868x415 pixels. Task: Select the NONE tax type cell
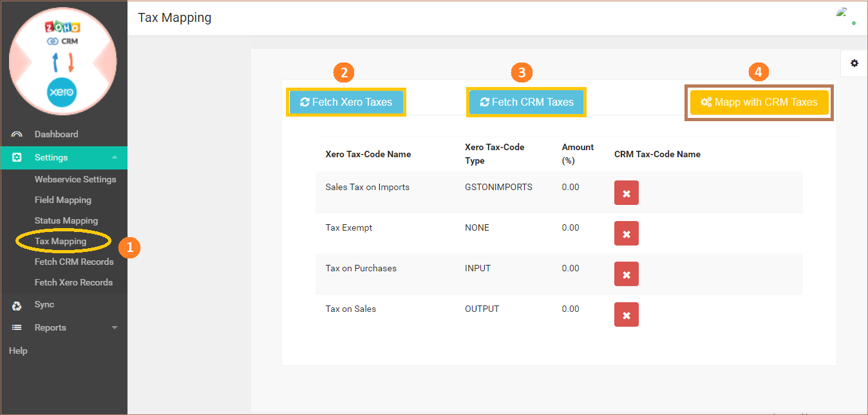(477, 227)
